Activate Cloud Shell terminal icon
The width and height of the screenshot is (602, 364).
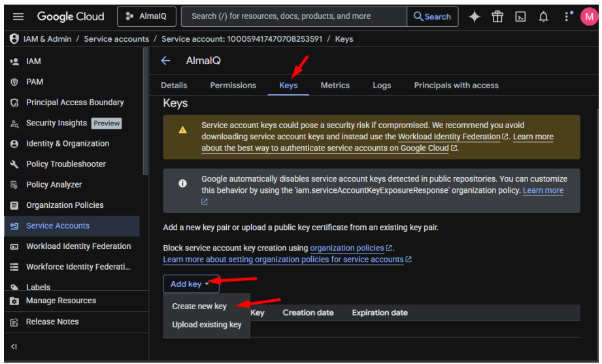click(x=520, y=16)
